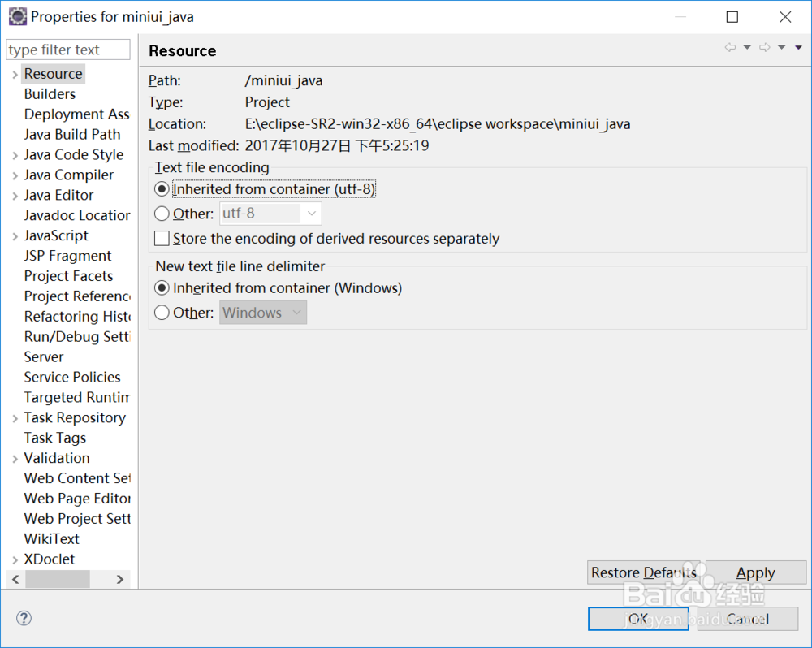
Task: Open Deployment Assembly page
Action: [x=76, y=114]
